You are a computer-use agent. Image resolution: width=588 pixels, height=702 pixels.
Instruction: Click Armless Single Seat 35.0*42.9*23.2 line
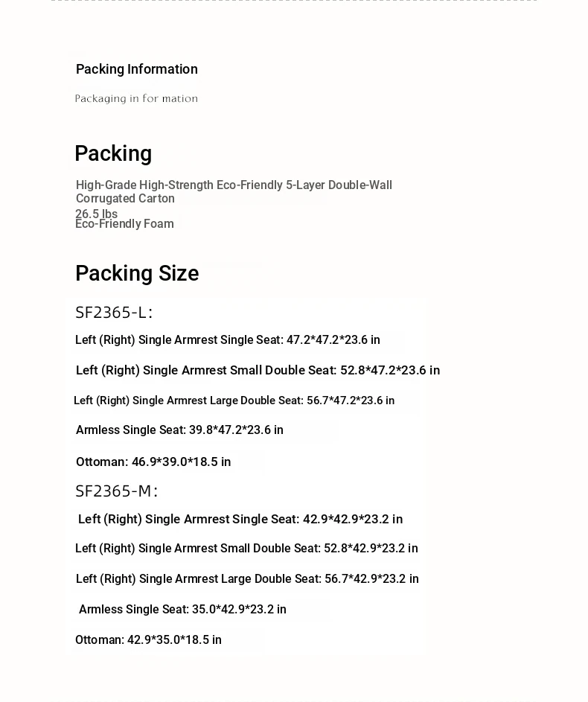pos(182,610)
